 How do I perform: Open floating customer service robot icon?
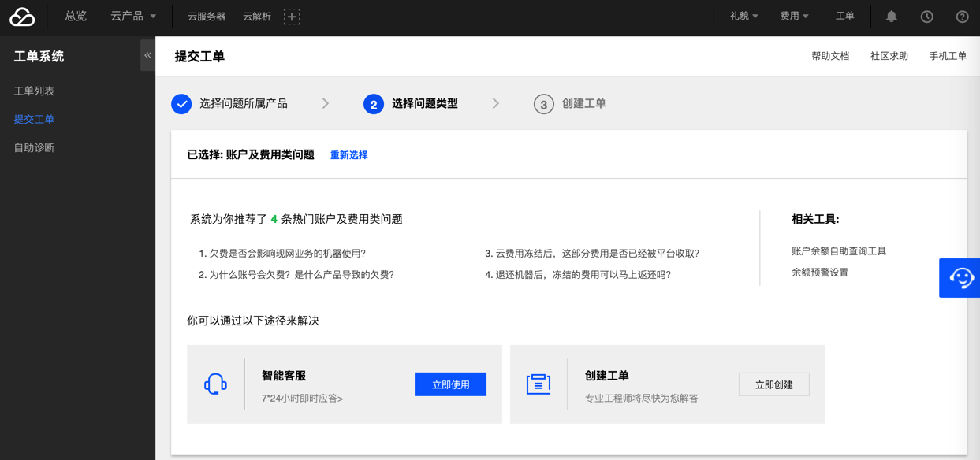point(960,277)
